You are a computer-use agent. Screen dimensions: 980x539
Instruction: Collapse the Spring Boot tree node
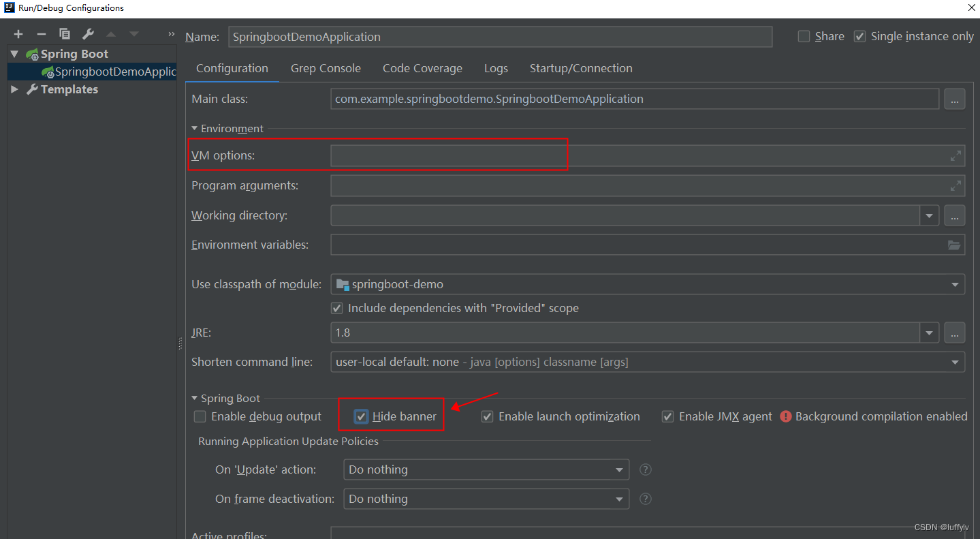tap(14, 54)
